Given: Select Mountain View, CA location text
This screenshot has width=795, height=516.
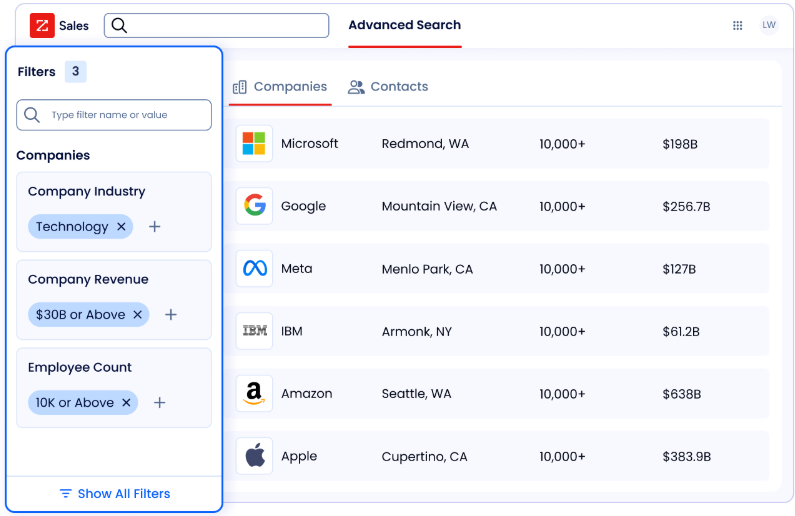Looking at the screenshot, I should click(439, 206).
